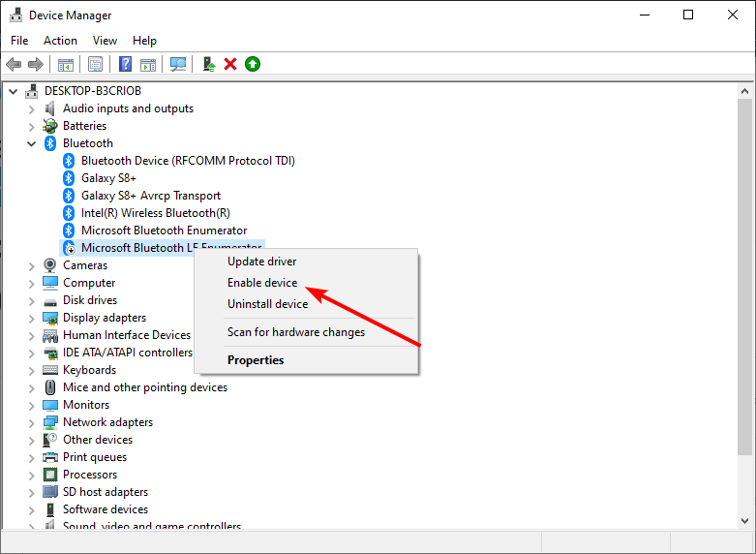Select Microsoft Bluetooth Enumerator
Viewport: 756px width, 554px height.
pos(164,231)
